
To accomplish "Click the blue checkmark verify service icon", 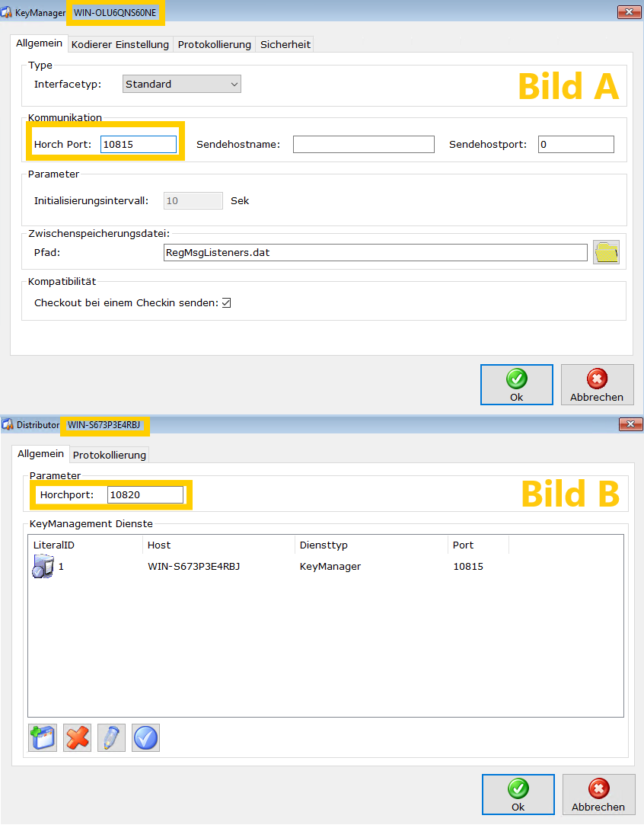I will (x=145, y=737).
